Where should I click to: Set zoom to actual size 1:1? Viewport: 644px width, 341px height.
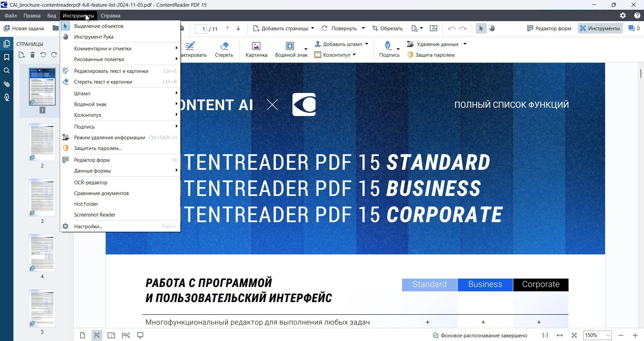click(x=545, y=335)
